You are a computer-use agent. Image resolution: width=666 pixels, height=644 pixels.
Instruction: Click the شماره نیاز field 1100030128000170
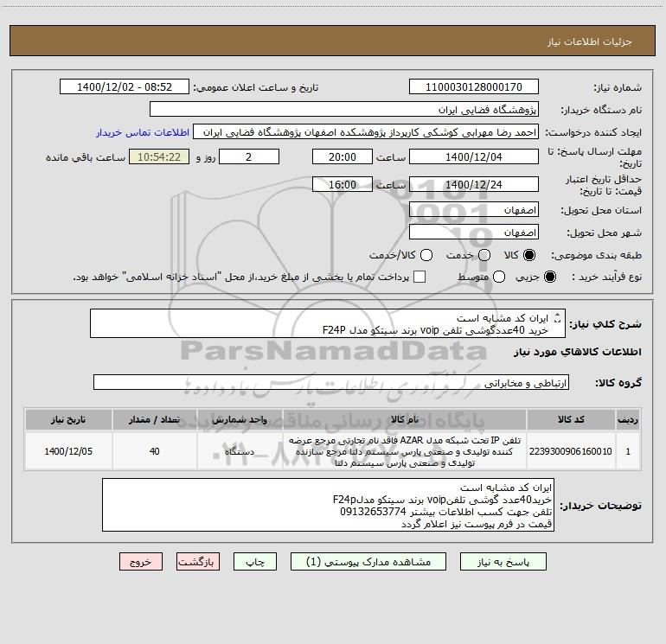[474, 87]
